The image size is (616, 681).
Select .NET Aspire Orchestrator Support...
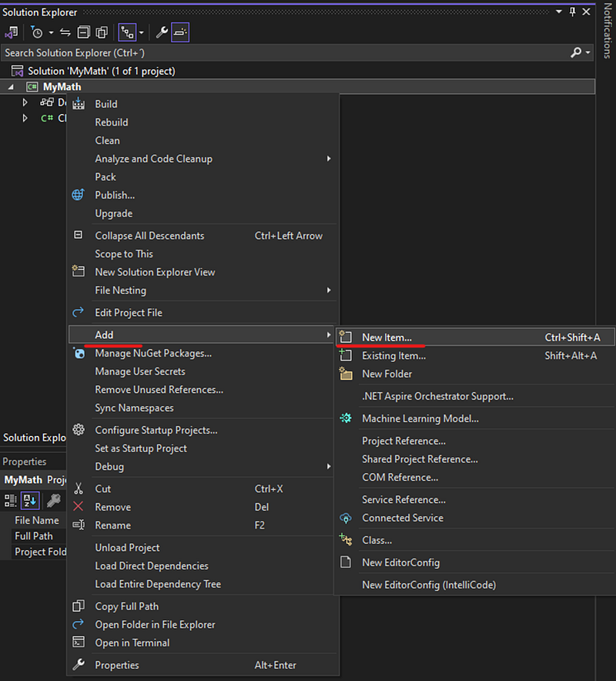click(475, 397)
